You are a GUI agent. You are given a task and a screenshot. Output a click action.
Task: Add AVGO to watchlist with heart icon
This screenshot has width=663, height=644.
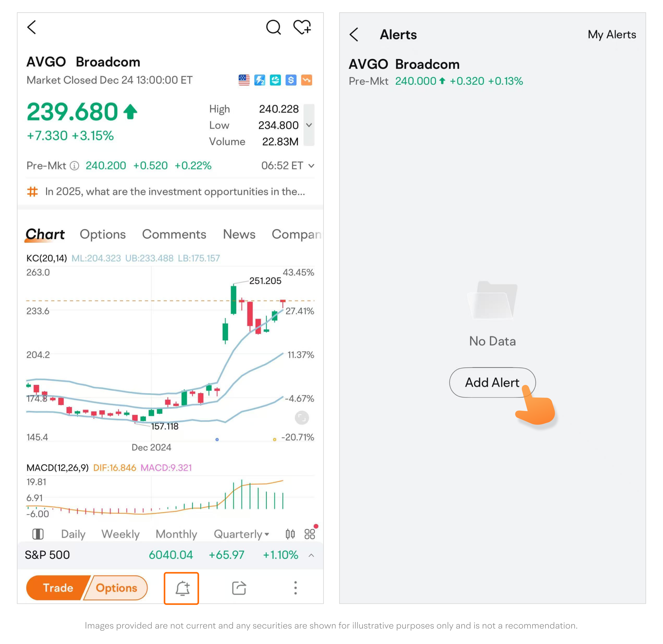click(302, 27)
